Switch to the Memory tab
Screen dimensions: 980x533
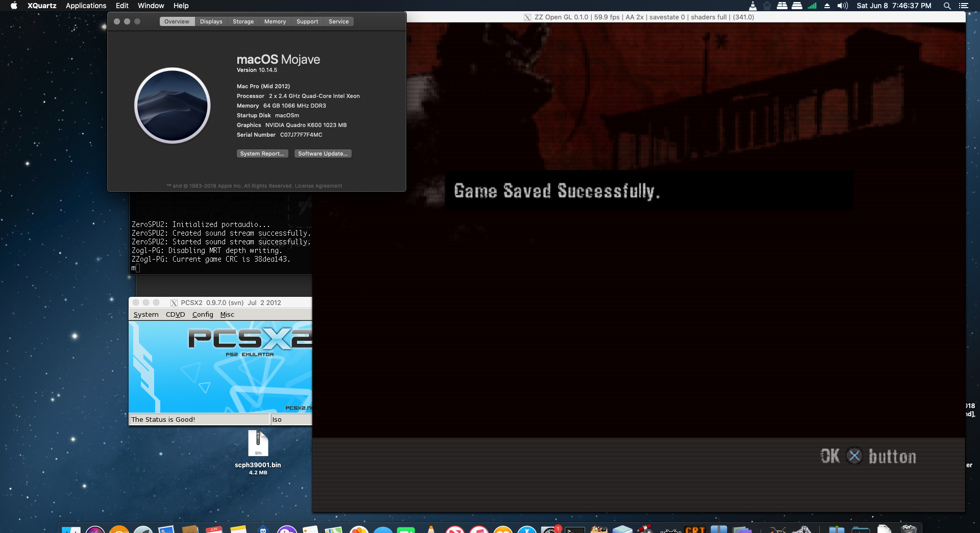(275, 21)
